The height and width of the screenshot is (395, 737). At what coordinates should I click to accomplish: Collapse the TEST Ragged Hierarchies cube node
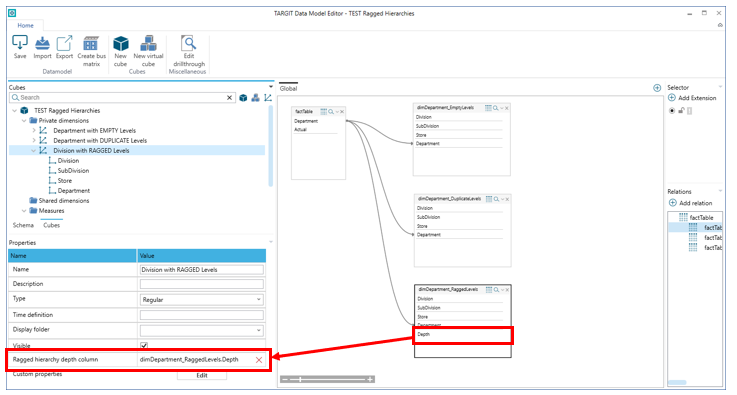[15, 111]
